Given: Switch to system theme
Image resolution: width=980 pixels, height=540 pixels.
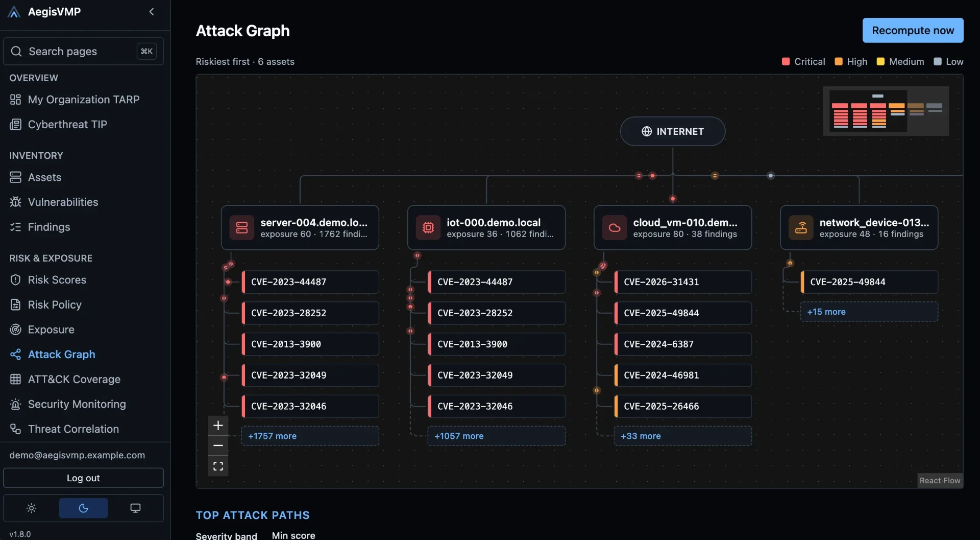Looking at the screenshot, I should point(135,508).
